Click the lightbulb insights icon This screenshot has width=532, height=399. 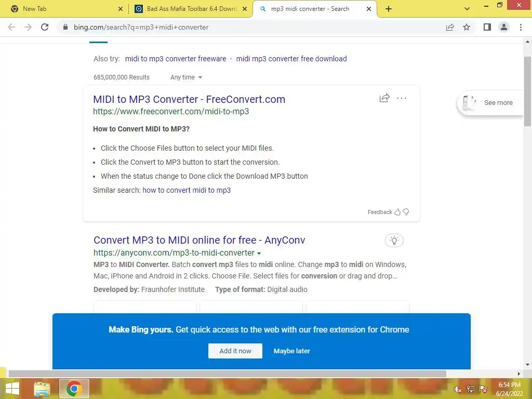click(x=394, y=241)
